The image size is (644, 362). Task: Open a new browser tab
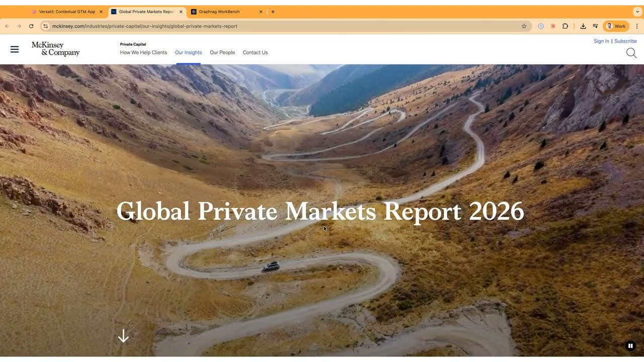[x=273, y=12]
